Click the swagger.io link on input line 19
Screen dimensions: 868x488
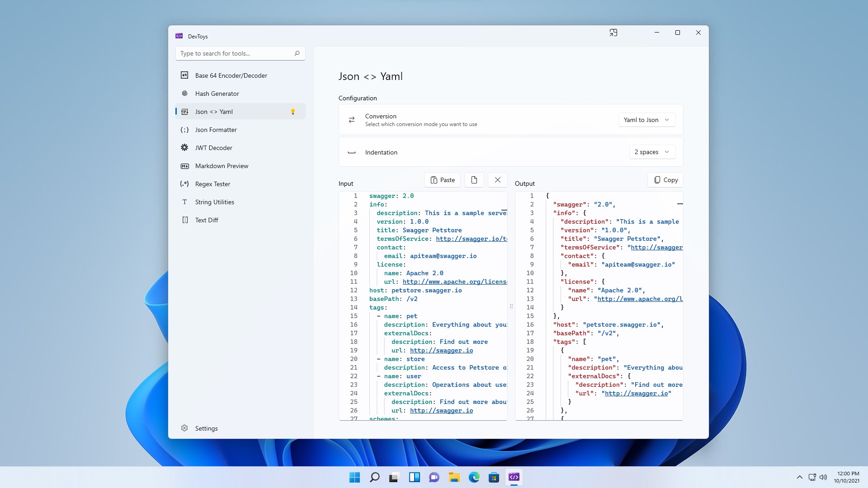pos(441,350)
